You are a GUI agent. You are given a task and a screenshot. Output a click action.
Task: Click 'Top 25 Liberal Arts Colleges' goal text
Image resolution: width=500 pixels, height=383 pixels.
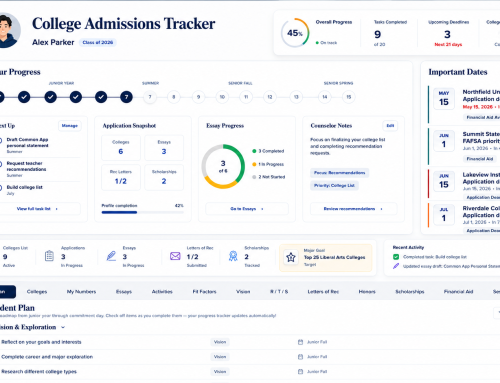point(334,257)
